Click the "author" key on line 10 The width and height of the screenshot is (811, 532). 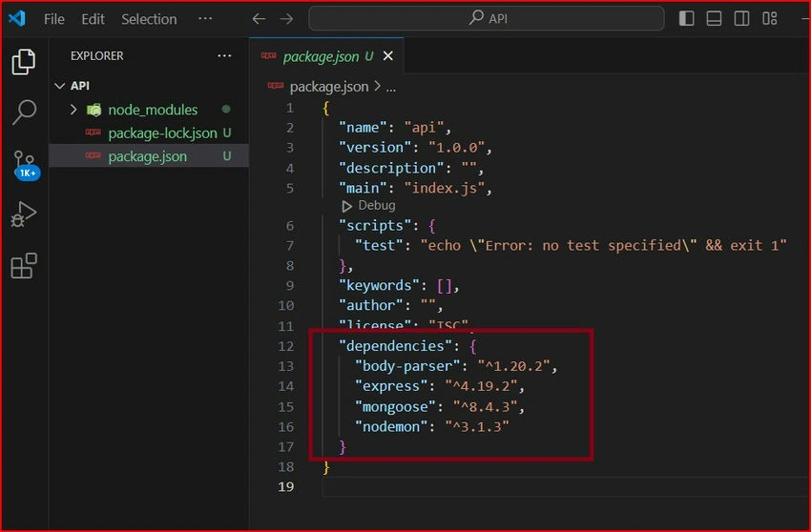(370, 305)
